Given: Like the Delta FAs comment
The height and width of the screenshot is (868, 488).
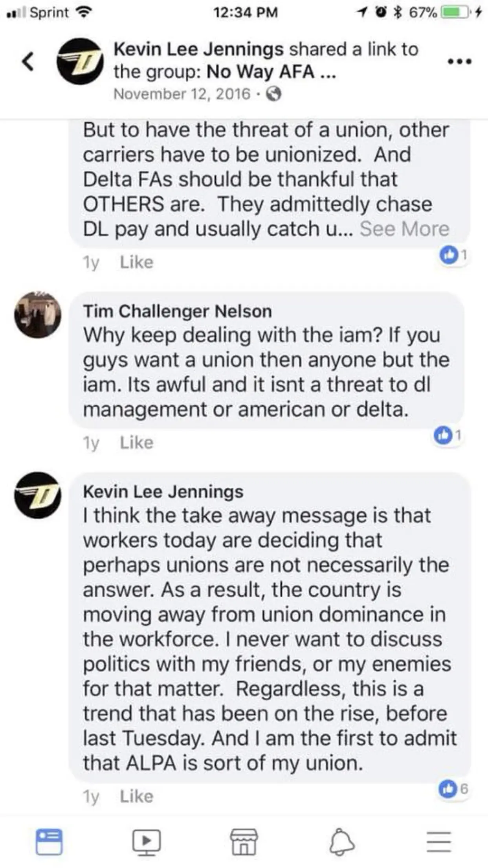Looking at the screenshot, I should tap(136, 262).
